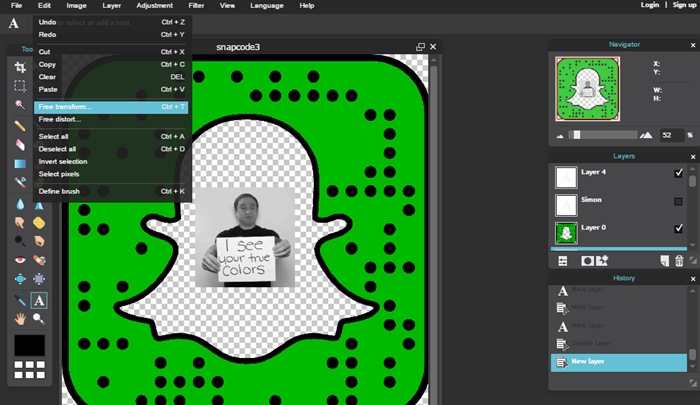This screenshot has height=405, width=700.
Task: Select the Eraser tool
Action: [20, 145]
